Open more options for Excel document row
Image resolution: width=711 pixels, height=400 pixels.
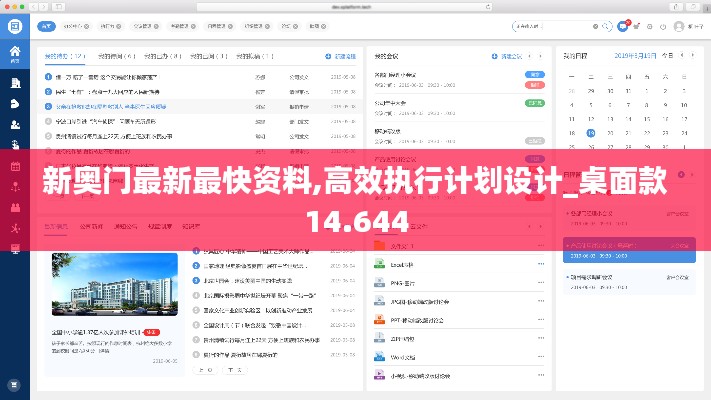[541, 264]
